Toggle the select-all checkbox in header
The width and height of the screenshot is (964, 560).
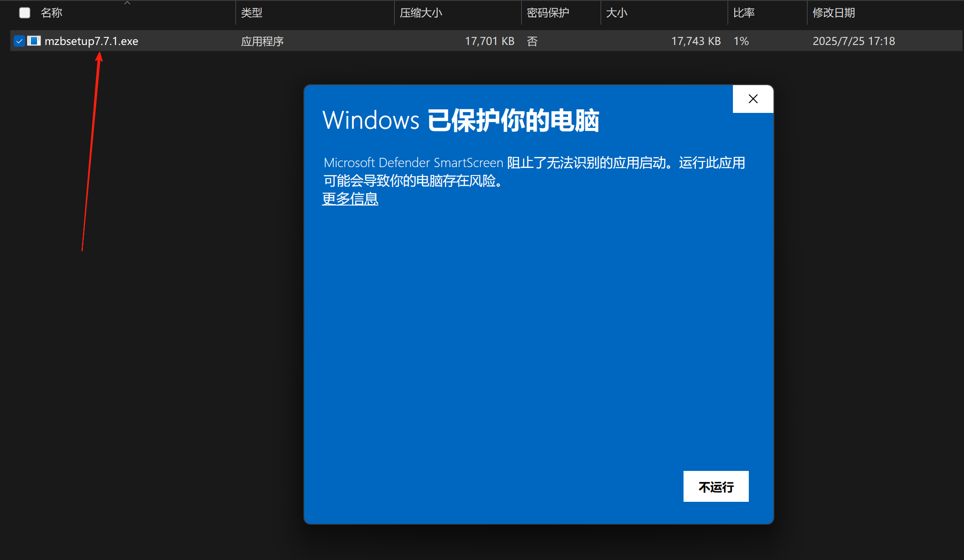(25, 13)
